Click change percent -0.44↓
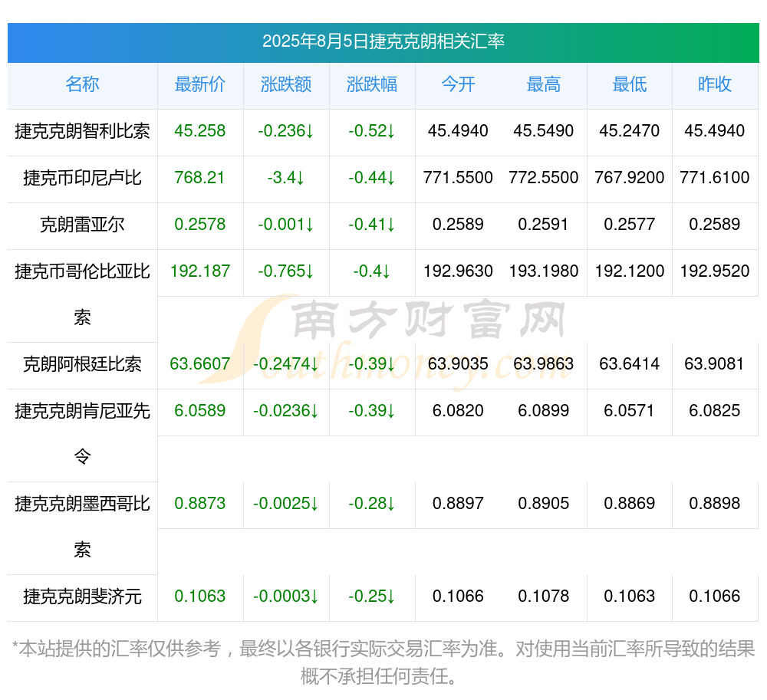Viewport: 767px width, 700px height. pos(372,177)
